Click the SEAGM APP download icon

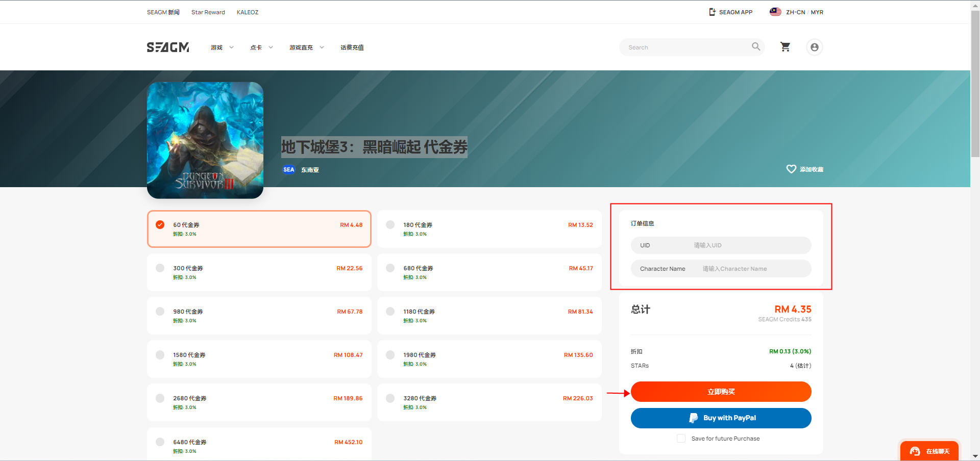pyautogui.click(x=713, y=12)
